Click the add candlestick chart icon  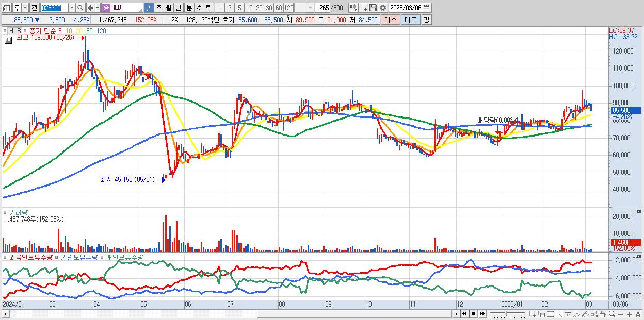point(353,8)
